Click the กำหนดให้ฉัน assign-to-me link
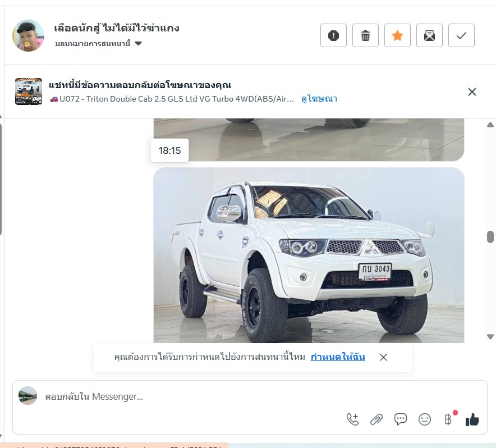Screen dimensions: 496x448 (338, 357)
